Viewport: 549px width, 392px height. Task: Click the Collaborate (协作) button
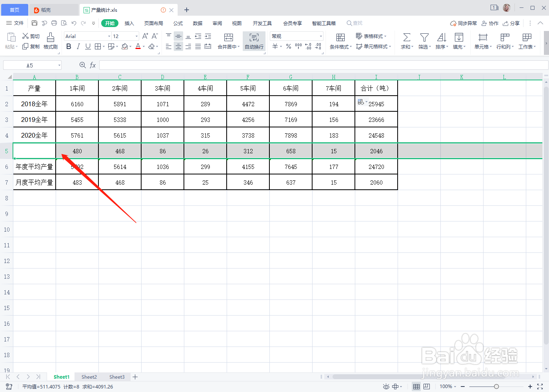click(x=490, y=23)
